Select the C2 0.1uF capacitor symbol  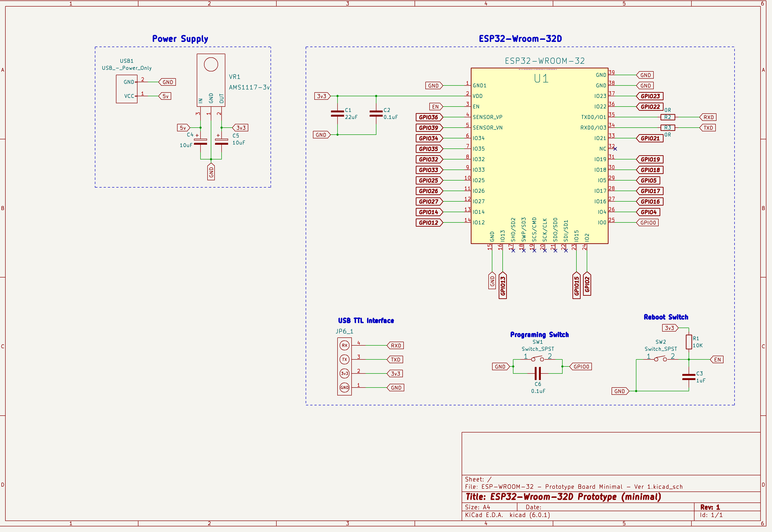point(376,114)
